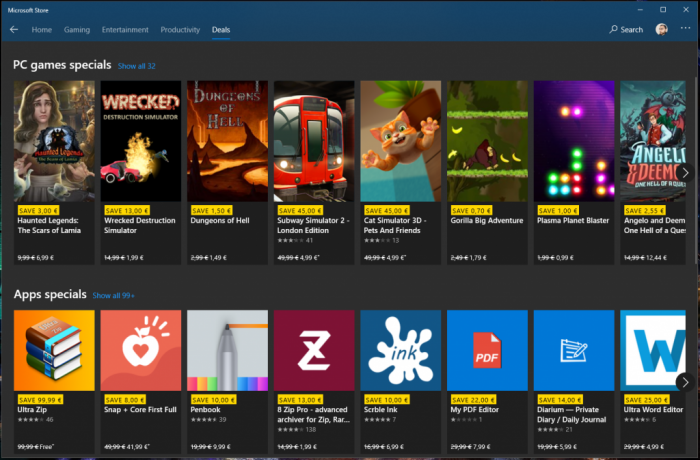Image resolution: width=700 pixels, height=460 pixels.
Task: Open Snap + Core First Full icon
Action: click(x=141, y=350)
